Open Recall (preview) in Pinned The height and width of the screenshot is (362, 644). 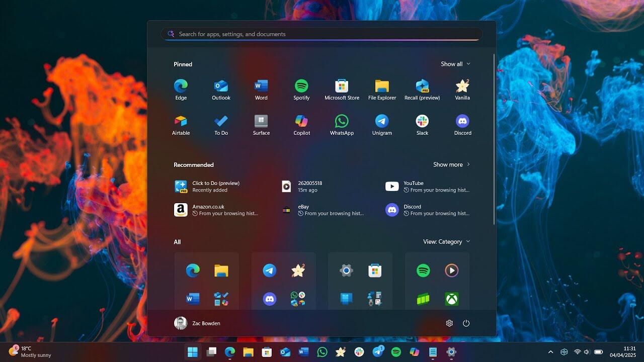coord(422,90)
